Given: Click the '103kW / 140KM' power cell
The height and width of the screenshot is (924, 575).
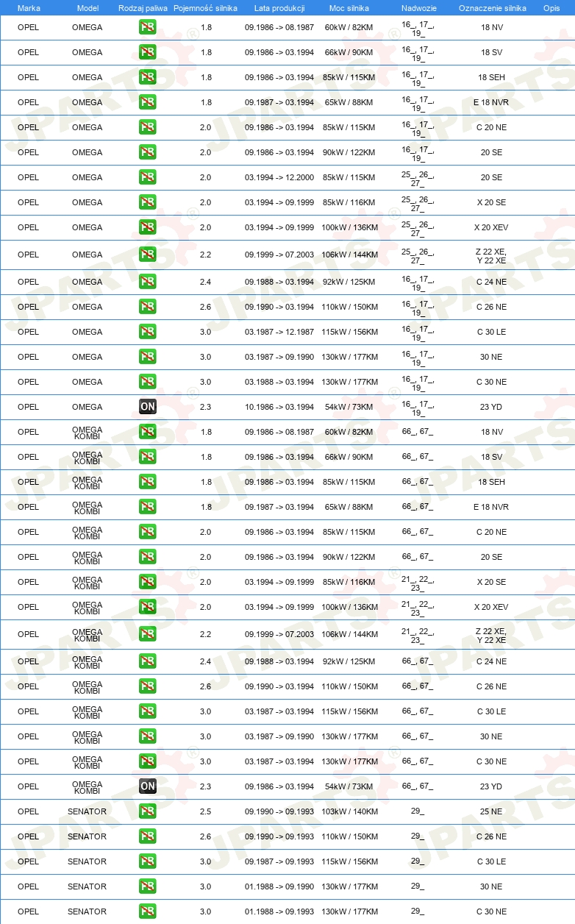Looking at the screenshot, I should coord(350,811).
